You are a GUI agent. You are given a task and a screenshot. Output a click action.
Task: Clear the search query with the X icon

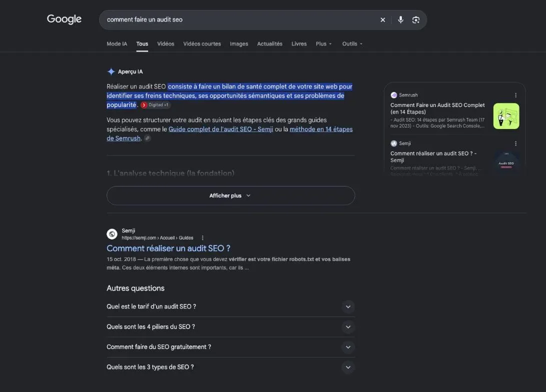pyautogui.click(x=383, y=20)
